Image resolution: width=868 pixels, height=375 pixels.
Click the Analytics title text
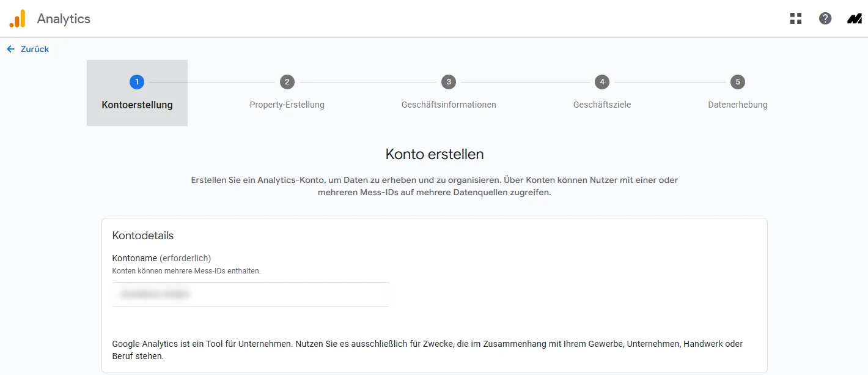(x=64, y=19)
